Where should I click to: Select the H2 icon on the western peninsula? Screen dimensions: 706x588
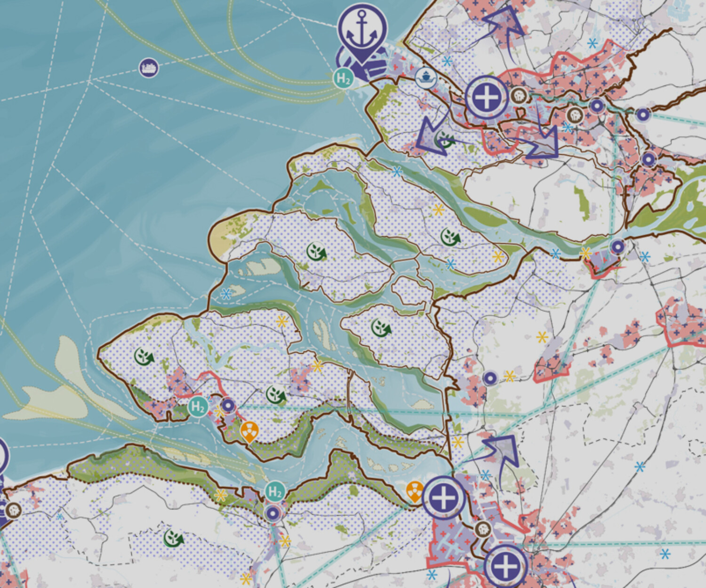(x=198, y=407)
